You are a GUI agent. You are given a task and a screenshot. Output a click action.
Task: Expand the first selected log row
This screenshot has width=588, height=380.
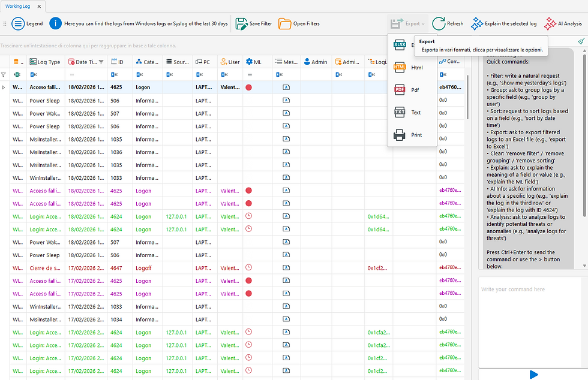click(x=4, y=88)
